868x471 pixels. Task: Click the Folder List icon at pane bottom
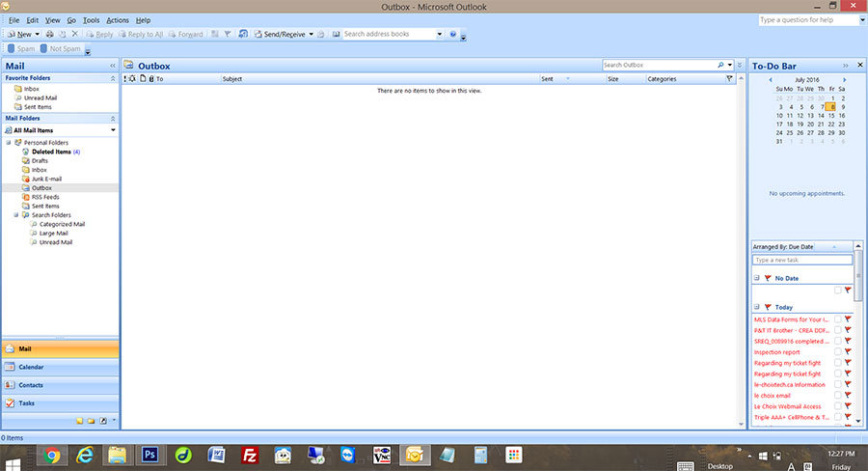(x=92, y=421)
